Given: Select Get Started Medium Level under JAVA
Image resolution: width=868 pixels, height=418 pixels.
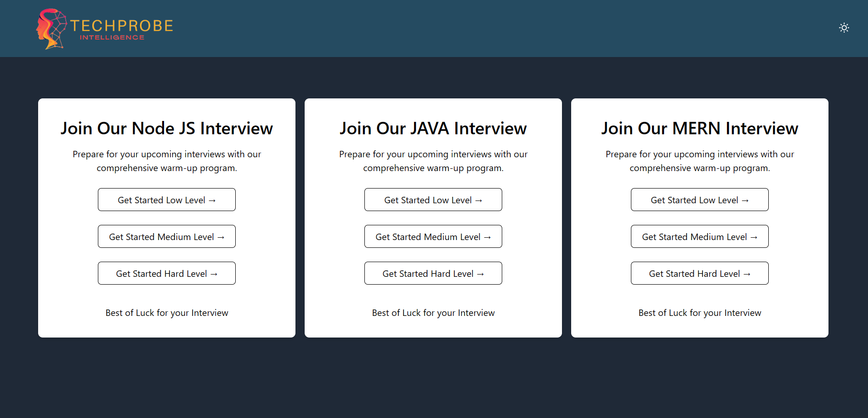Looking at the screenshot, I should tap(433, 237).
